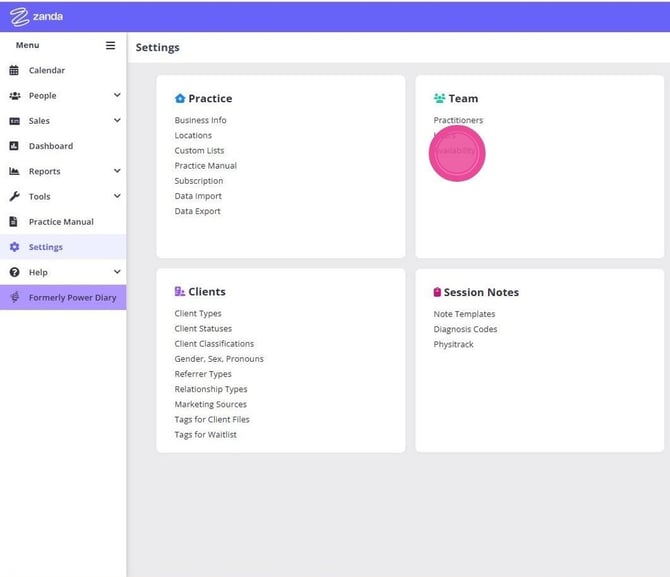This screenshot has height=577, width=670.
Task: Open Practitioners under Team
Action: [458, 120]
